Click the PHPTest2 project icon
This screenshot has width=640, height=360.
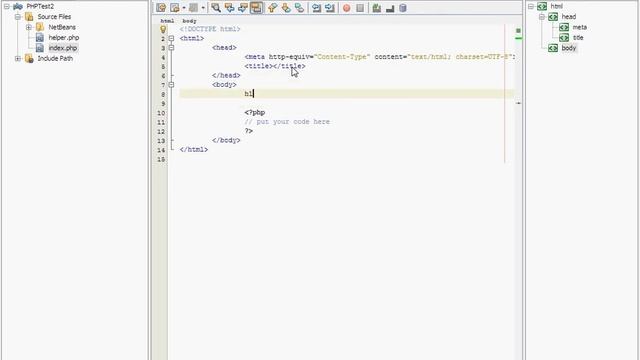point(18,7)
